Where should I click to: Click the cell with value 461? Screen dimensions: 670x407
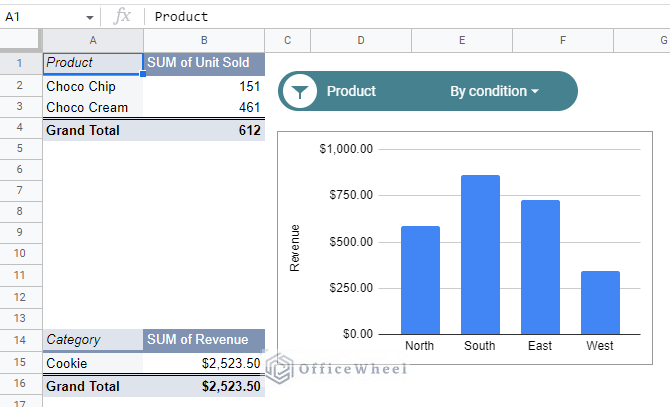click(204, 107)
